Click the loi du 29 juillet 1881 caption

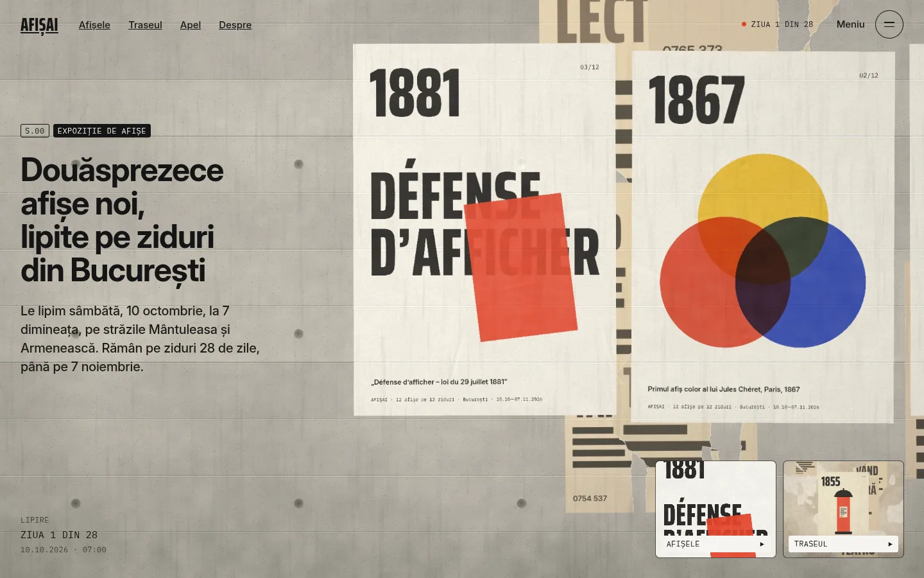pos(439,382)
